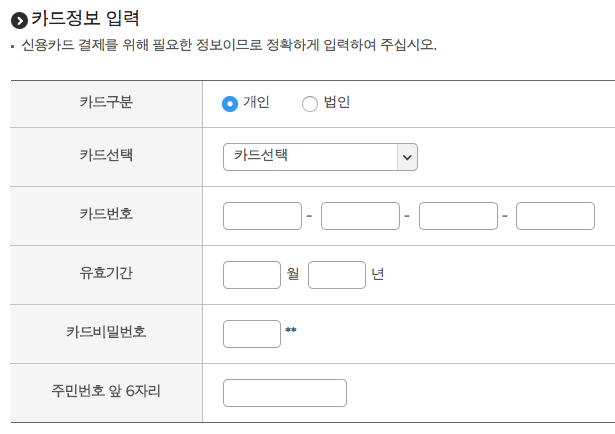Click the chevron arrow of 카드선택 combo box
615x434 pixels.
pyautogui.click(x=407, y=157)
